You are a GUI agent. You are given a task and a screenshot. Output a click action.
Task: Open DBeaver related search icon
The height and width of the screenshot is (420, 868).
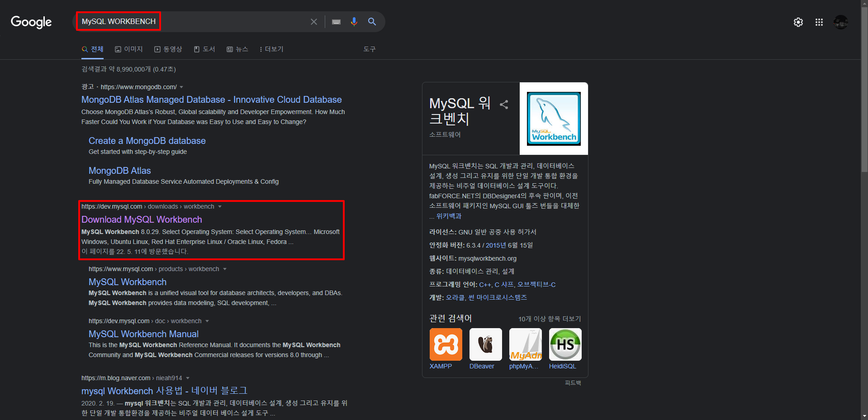[486, 344]
